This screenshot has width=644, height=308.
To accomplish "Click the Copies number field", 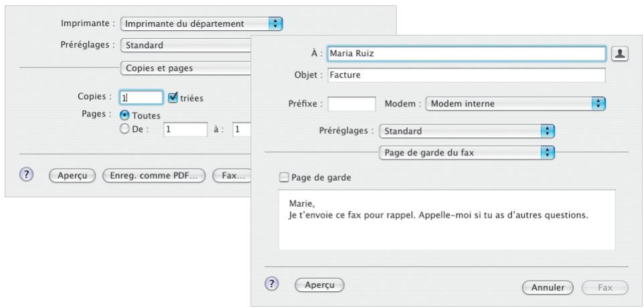I will click(x=141, y=98).
